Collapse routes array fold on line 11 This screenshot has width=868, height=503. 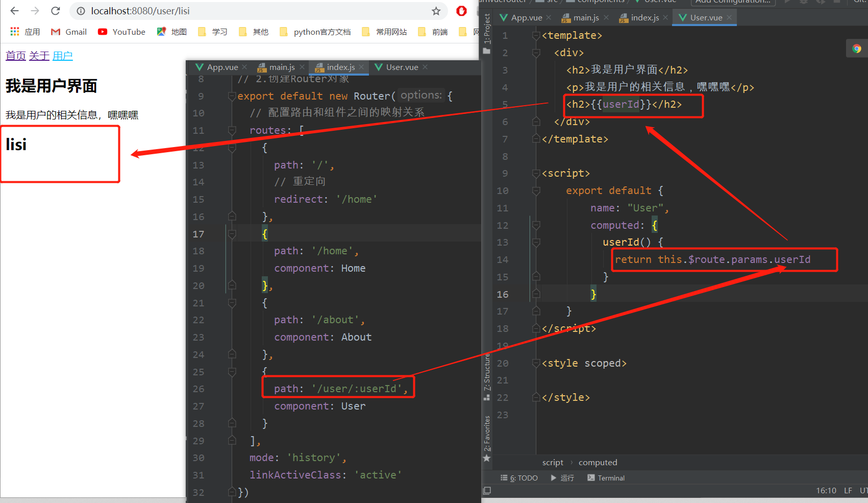click(x=232, y=130)
